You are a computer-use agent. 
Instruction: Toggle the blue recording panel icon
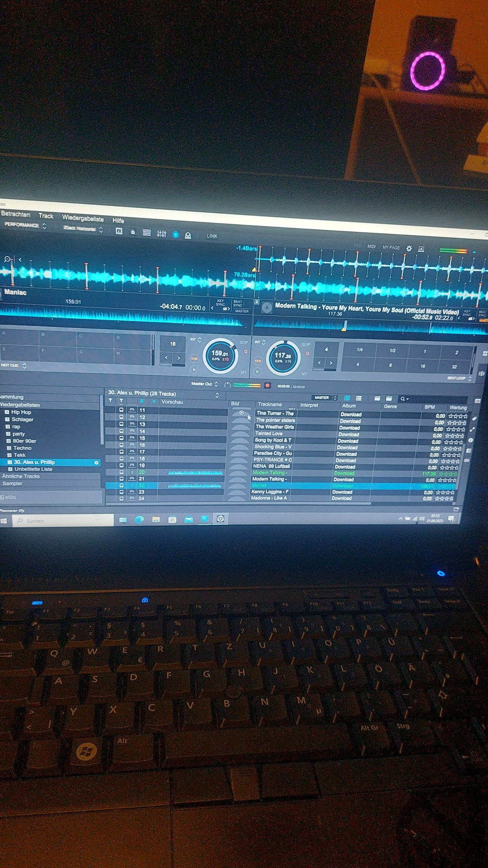click(176, 235)
